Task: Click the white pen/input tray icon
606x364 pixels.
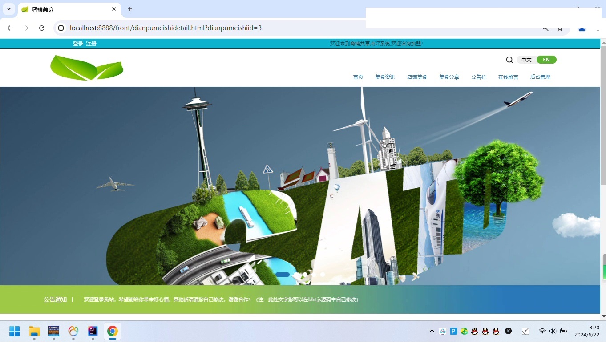Action: 525,331
